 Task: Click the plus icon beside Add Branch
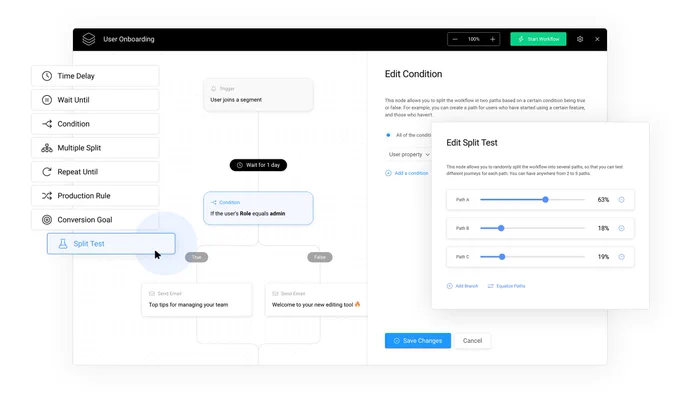[449, 286]
